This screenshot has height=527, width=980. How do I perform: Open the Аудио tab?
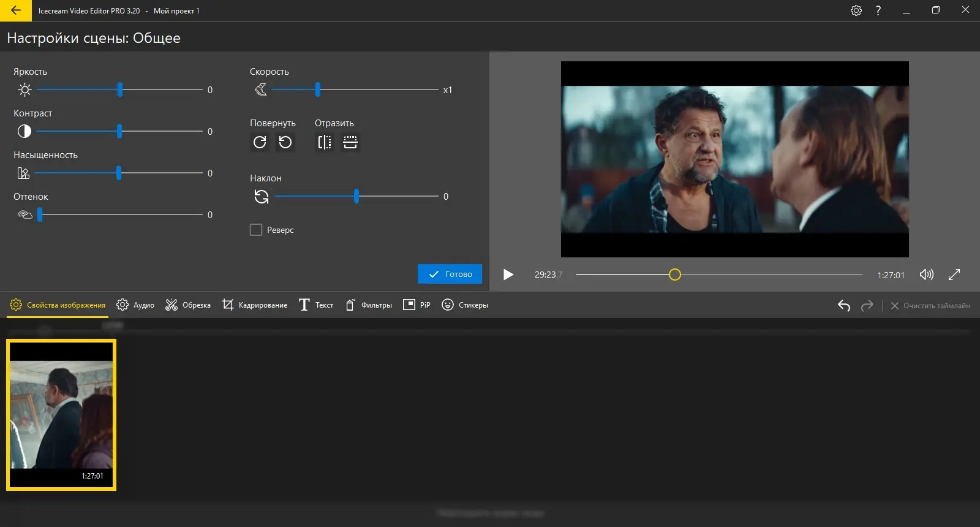135,305
